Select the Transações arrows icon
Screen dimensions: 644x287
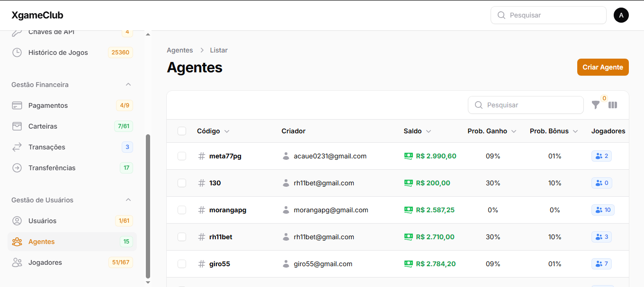pyautogui.click(x=17, y=147)
